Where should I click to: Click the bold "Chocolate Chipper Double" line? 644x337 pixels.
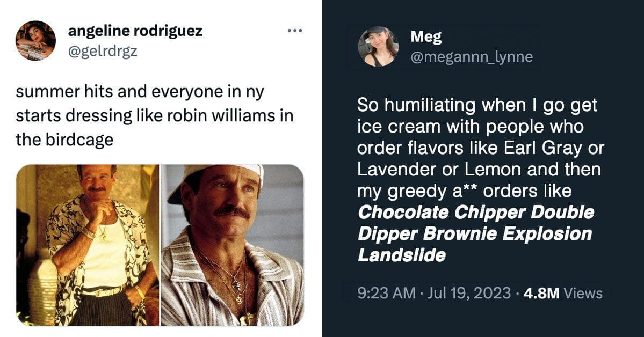(x=476, y=212)
